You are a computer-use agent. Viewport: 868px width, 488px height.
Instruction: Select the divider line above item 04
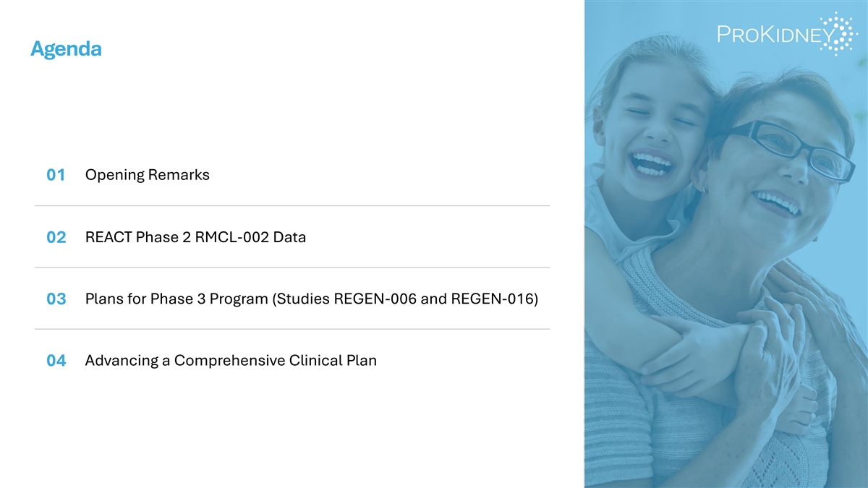292,330
